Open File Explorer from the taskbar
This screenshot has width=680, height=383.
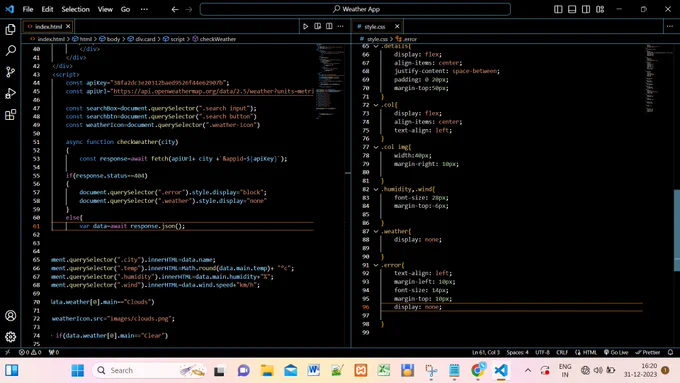(267, 370)
